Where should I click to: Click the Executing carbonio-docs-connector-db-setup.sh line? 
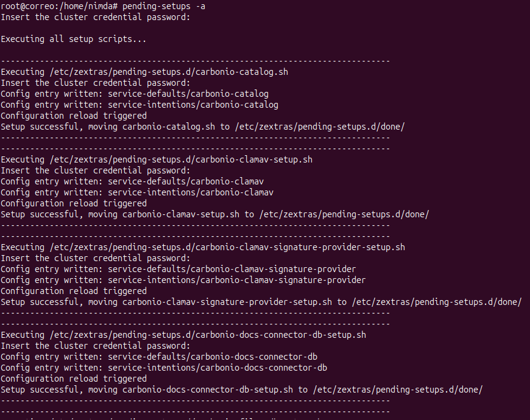[x=183, y=335]
